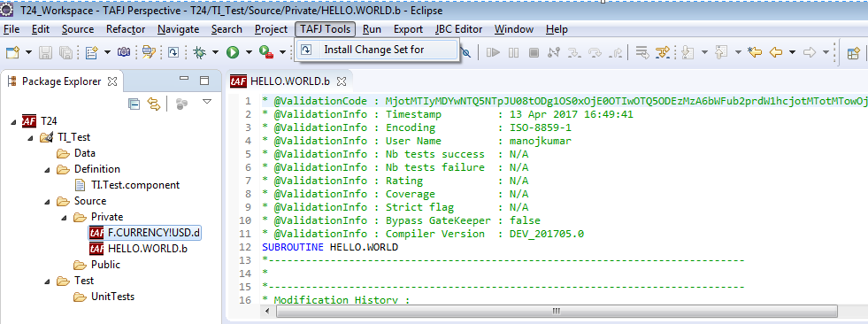The width and height of the screenshot is (868, 324).
Task: Collapse All in Package Explorer toolbar
Action: pyautogui.click(x=134, y=104)
